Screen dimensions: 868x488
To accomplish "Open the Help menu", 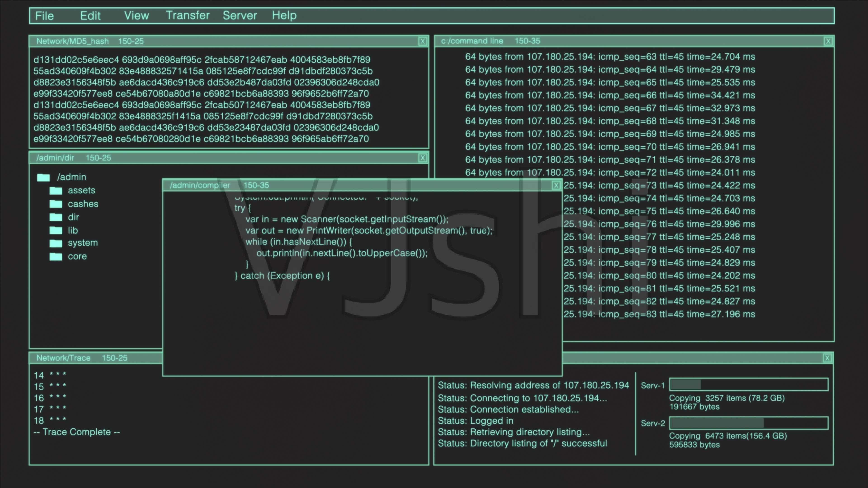I will 284,16.
